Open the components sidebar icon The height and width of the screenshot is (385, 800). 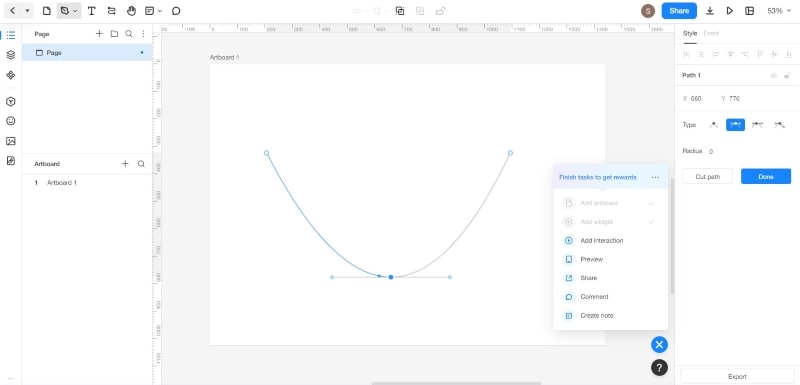pyautogui.click(x=11, y=75)
